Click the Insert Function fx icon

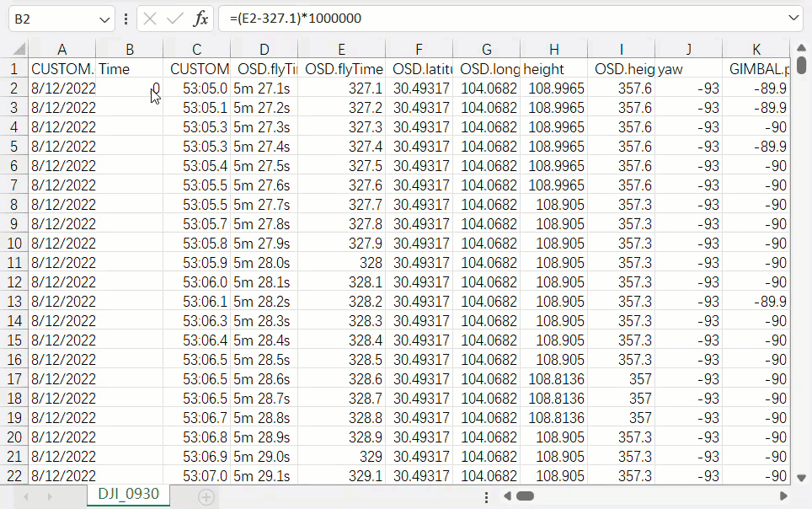point(200,19)
